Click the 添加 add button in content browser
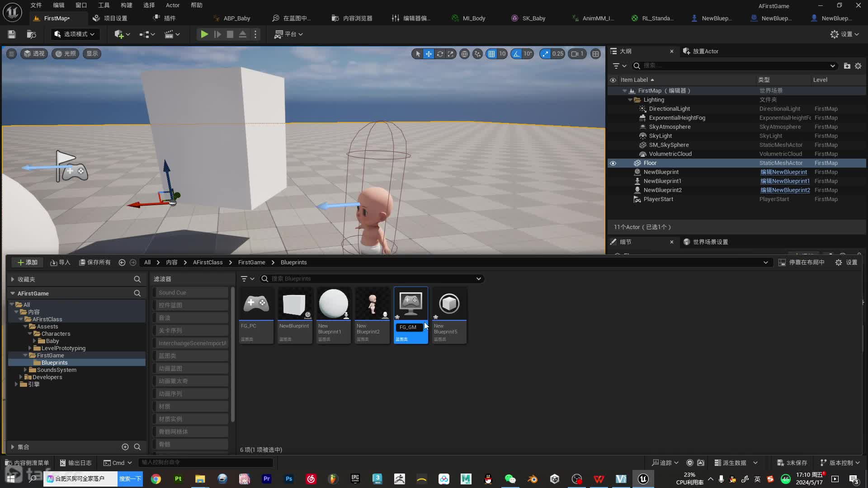This screenshot has width=868, height=488. pyautogui.click(x=27, y=263)
